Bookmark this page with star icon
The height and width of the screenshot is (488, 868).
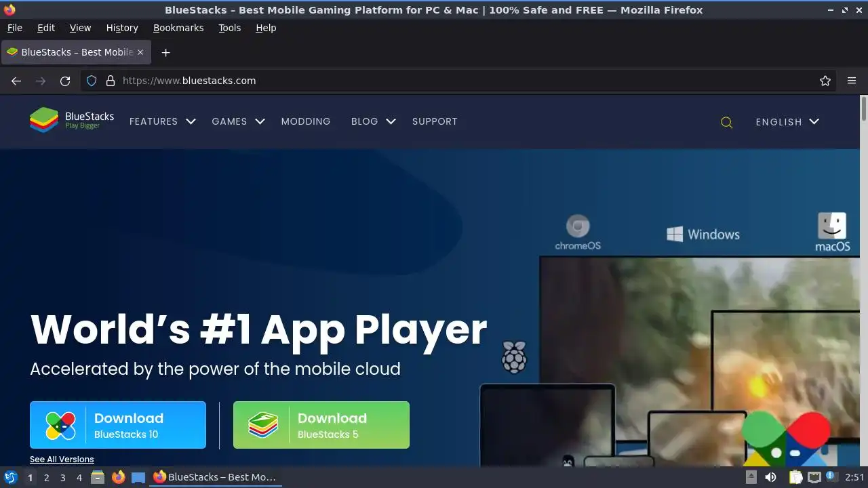pyautogui.click(x=825, y=81)
